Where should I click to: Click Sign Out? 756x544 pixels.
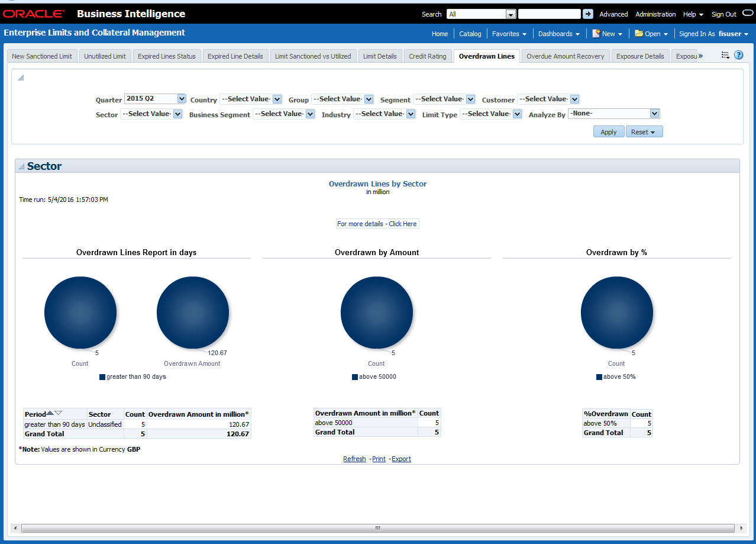pyautogui.click(x=723, y=14)
